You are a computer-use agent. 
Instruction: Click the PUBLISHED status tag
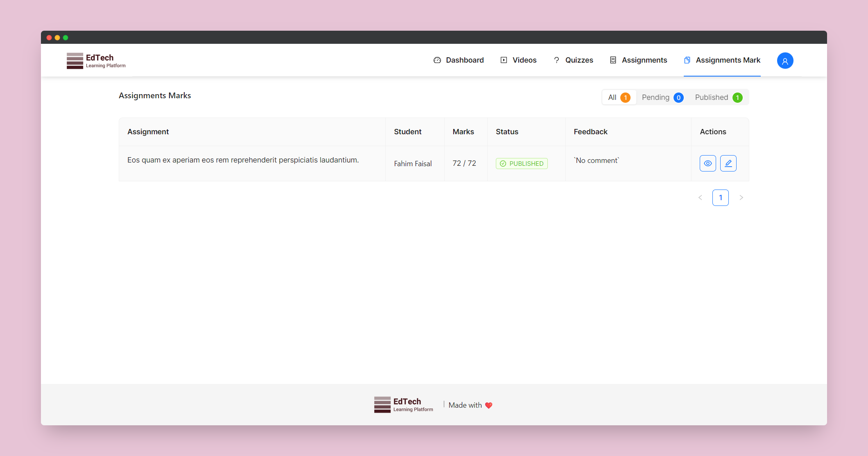pyautogui.click(x=522, y=164)
